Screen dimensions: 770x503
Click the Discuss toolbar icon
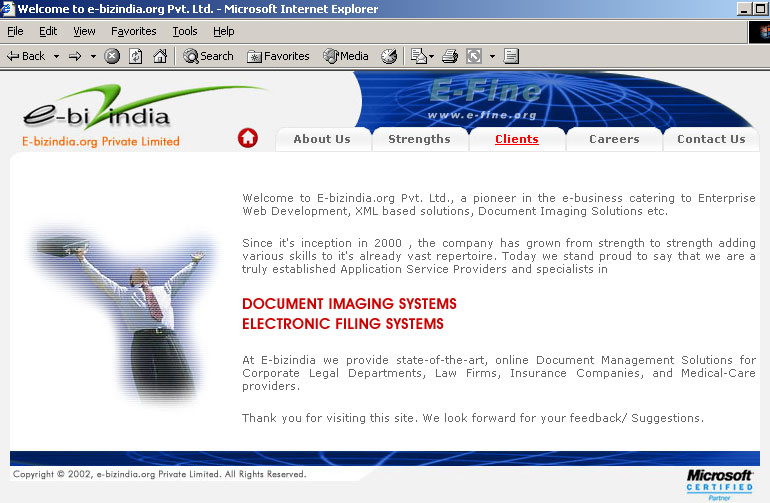coord(511,56)
